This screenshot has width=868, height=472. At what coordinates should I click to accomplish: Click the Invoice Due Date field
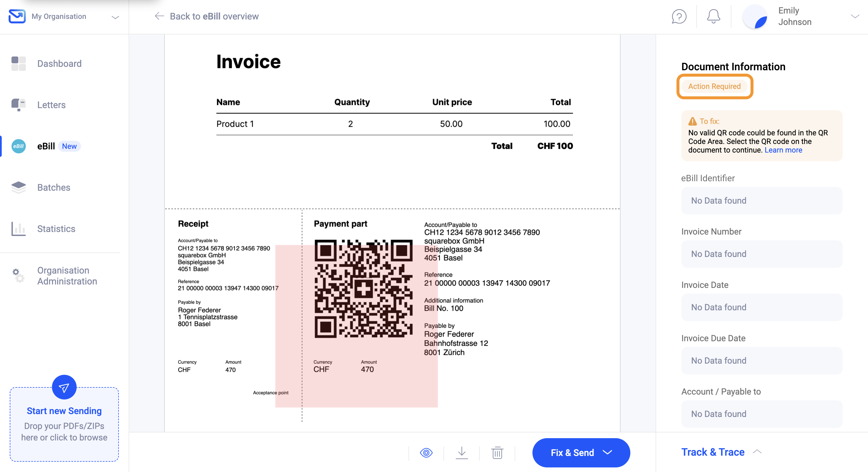[x=762, y=360]
